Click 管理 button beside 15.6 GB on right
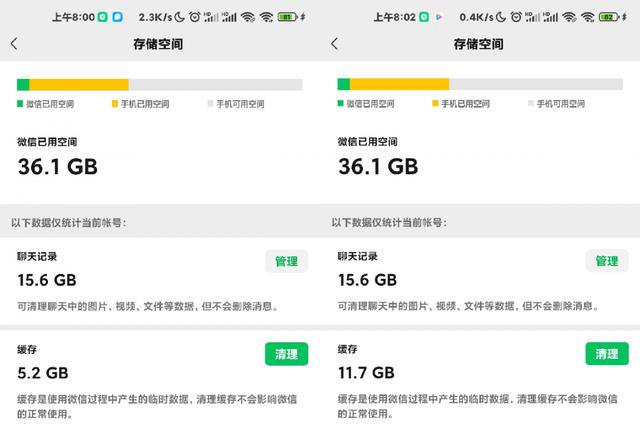This screenshot has height=428, width=640. 607,261
